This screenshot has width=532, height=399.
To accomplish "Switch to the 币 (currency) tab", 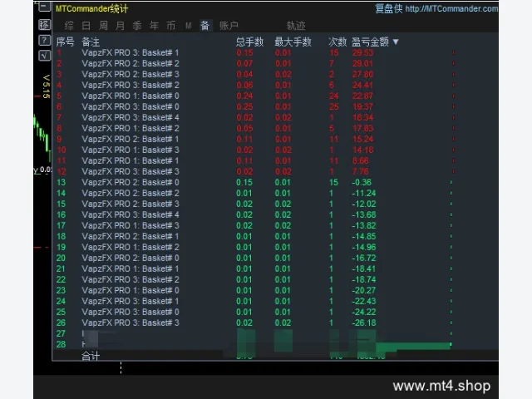I will pos(171,26).
